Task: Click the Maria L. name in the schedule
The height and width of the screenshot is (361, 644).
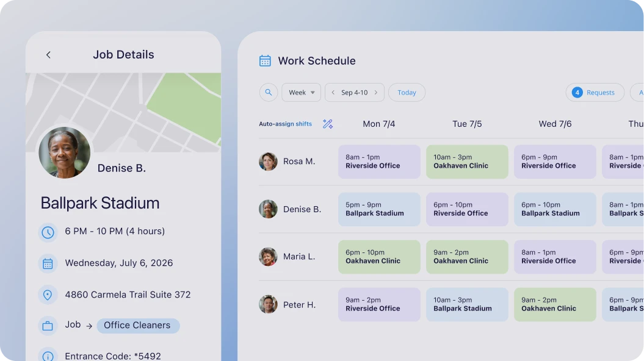Action: [299, 257]
